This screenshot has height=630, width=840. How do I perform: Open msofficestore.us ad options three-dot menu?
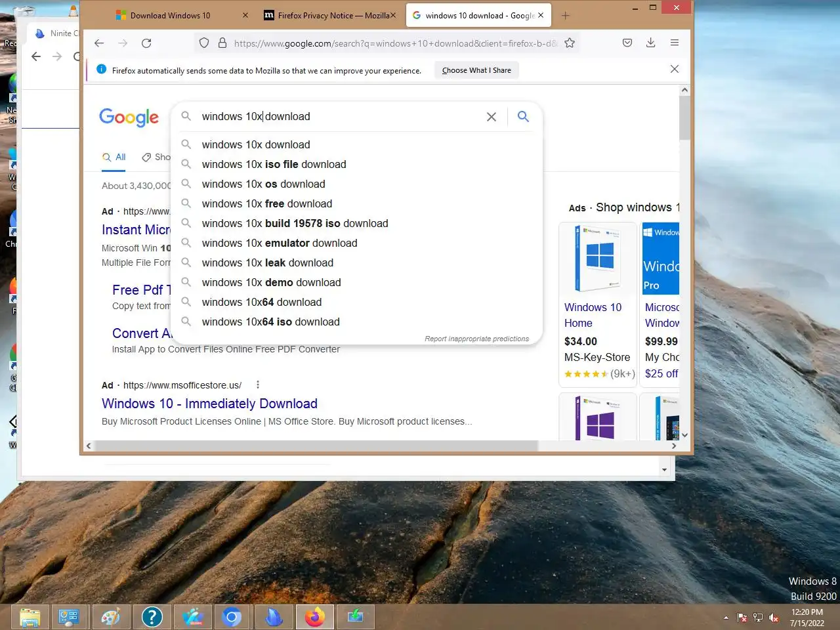coord(258,385)
